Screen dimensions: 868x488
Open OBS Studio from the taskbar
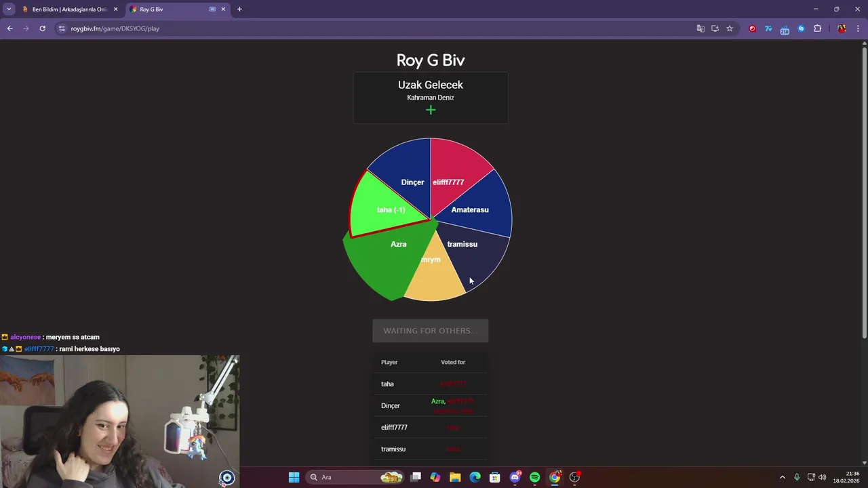click(x=574, y=477)
